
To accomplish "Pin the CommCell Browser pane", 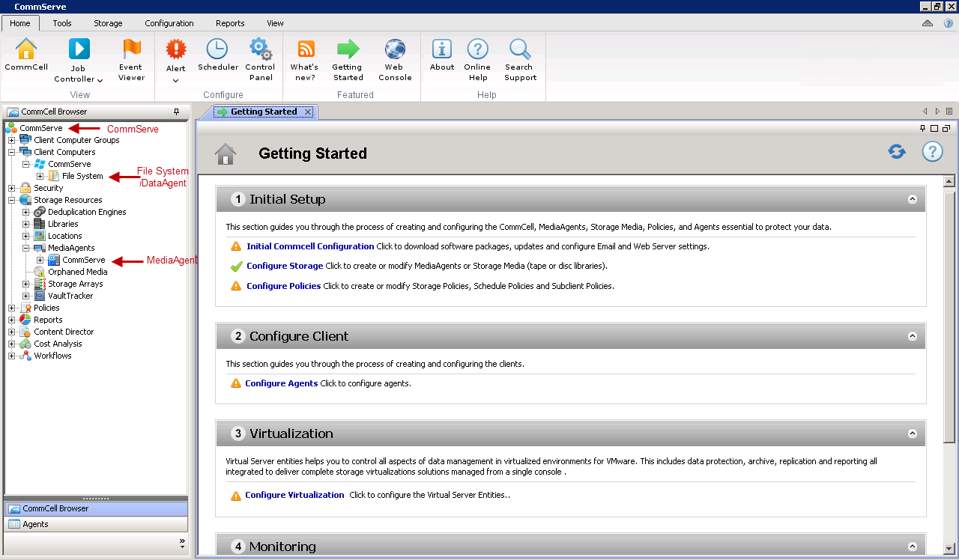I will [177, 112].
